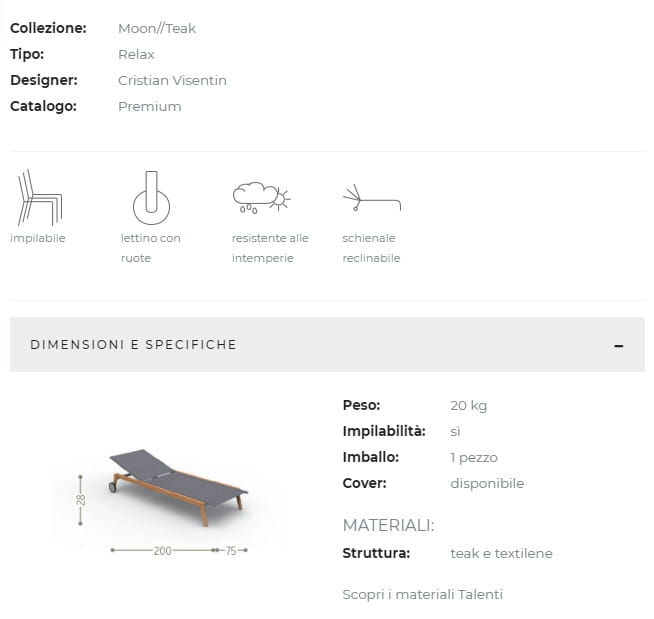Click the Cover 'disponibile' value
Viewport: 654px width, 619px height.
pos(487,483)
